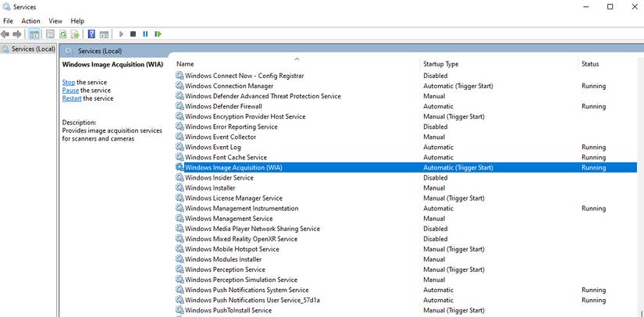Select Windows Perception Simulation Service row
Viewport: 644px width, 317px height.
point(406,280)
